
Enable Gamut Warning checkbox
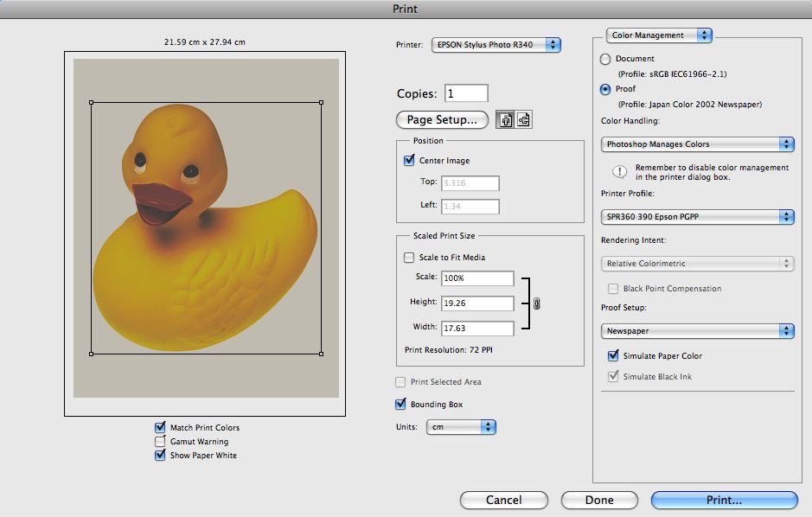point(160,442)
